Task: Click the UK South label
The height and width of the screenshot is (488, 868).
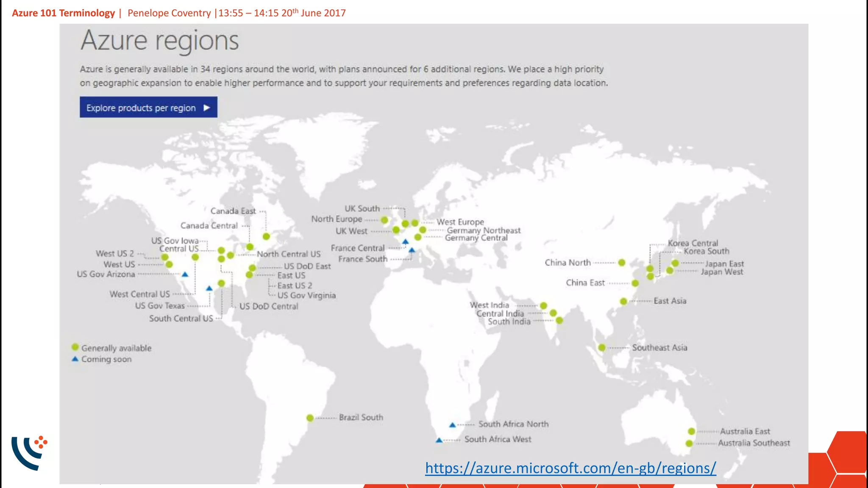Action: [x=362, y=208]
